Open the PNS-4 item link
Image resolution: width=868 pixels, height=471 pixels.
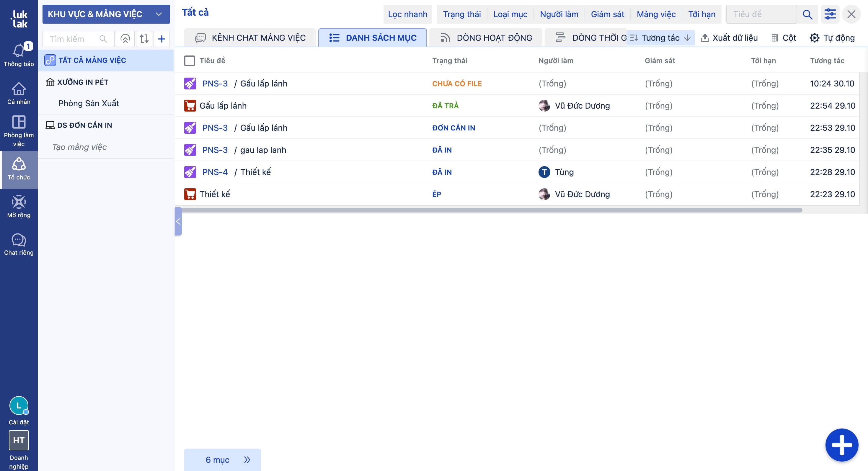click(215, 172)
